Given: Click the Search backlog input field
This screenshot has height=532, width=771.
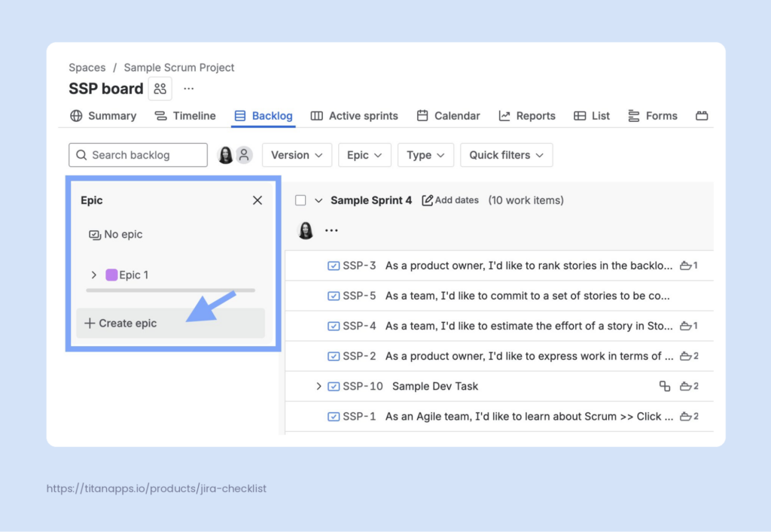Looking at the screenshot, I should pyautogui.click(x=138, y=155).
